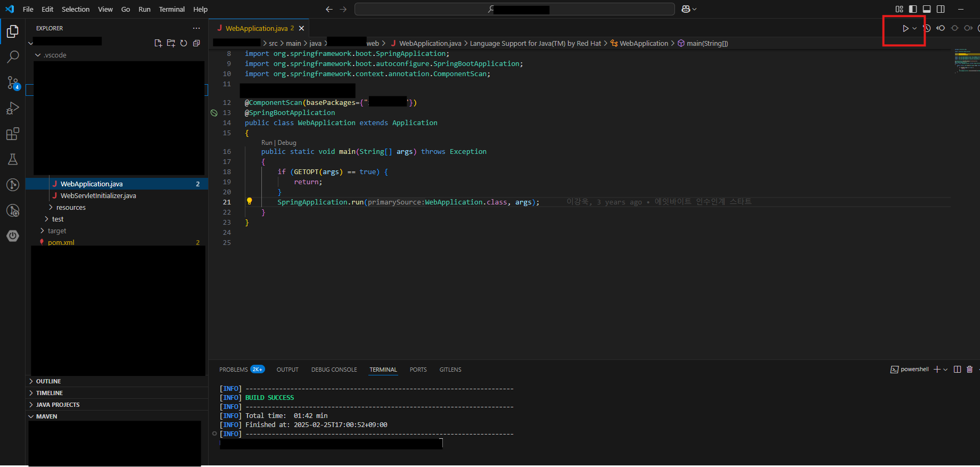Open the GitLens view in activity bar

pyautogui.click(x=13, y=185)
